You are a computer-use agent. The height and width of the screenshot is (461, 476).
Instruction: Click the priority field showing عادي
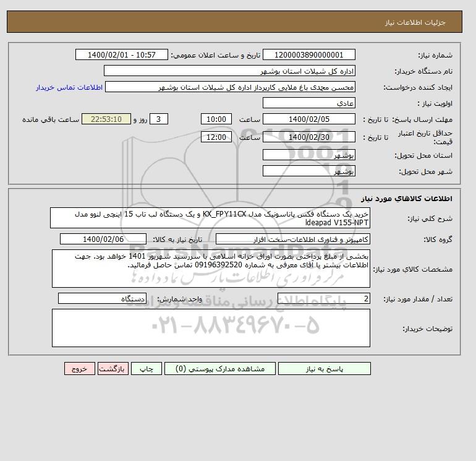(308, 103)
